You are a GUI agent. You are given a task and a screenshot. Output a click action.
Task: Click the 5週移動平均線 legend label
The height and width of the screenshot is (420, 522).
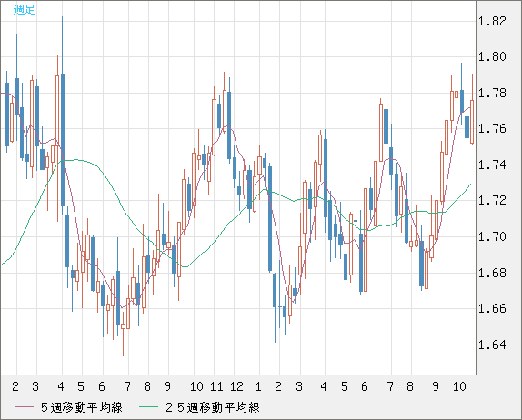tap(82, 407)
